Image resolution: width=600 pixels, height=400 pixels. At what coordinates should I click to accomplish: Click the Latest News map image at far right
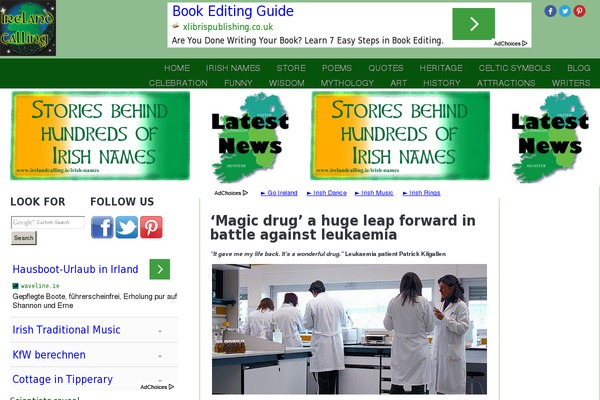(x=550, y=137)
